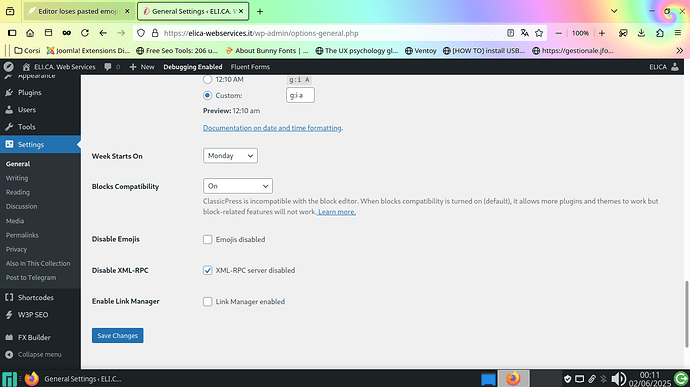Uncheck XML-RPC server disabled checkbox
This screenshot has width=690, height=387.
pos(207,270)
